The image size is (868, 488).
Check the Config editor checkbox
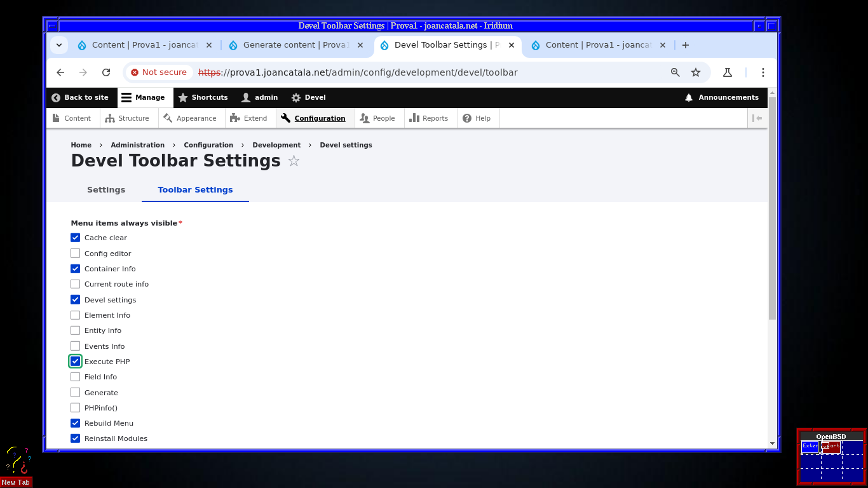click(x=75, y=254)
